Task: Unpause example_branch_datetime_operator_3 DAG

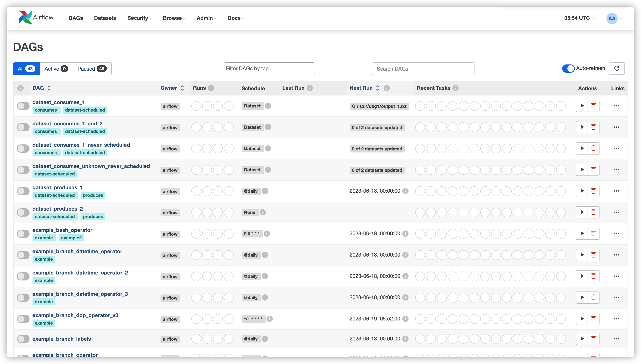Action: coord(23,298)
